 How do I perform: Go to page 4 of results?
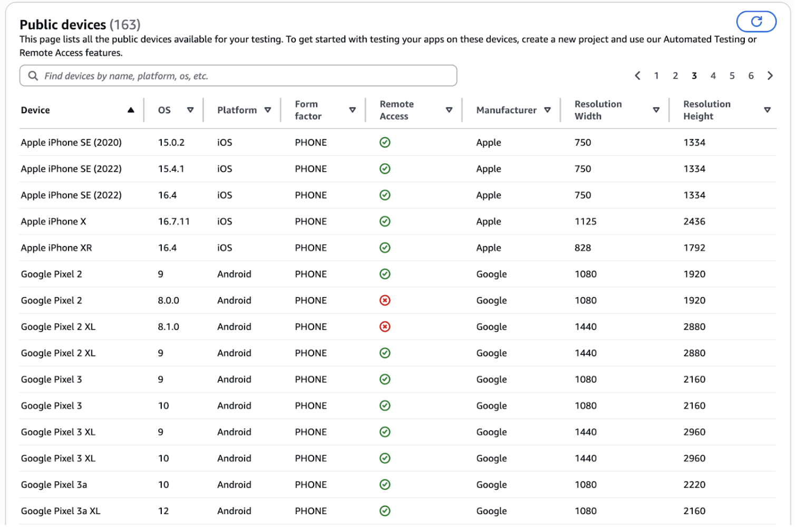coord(713,75)
